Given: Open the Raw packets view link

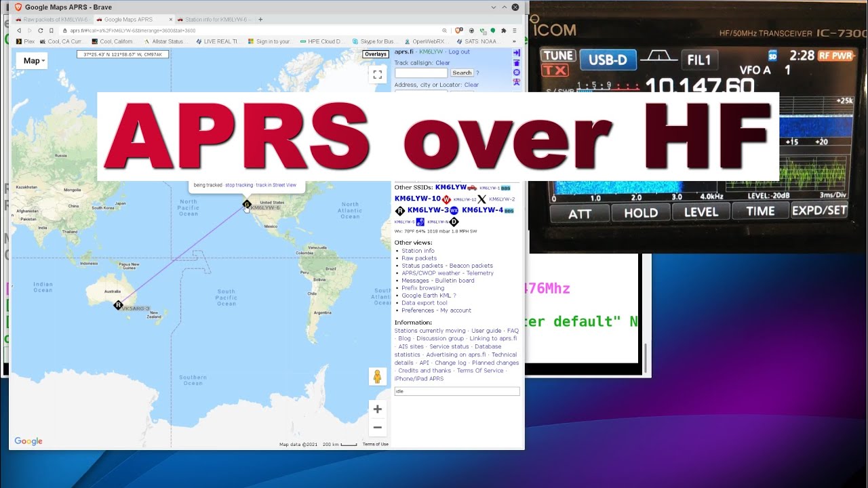Looking at the screenshot, I should [419, 258].
